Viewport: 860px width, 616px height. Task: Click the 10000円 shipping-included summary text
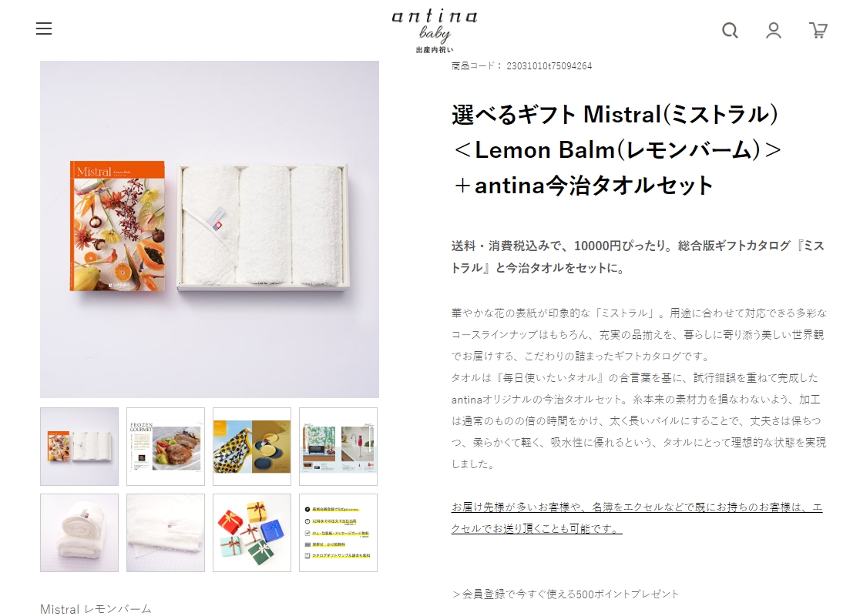[638, 256]
